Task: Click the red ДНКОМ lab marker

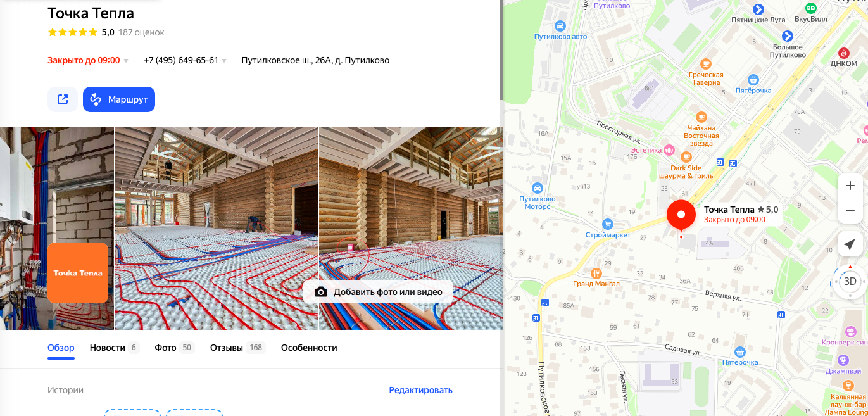Action: pyautogui.click(x=843, y=53)
